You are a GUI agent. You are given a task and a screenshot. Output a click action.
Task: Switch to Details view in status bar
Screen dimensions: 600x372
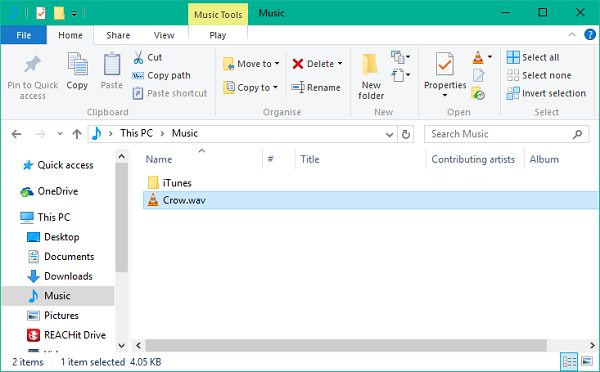(569, 362)
